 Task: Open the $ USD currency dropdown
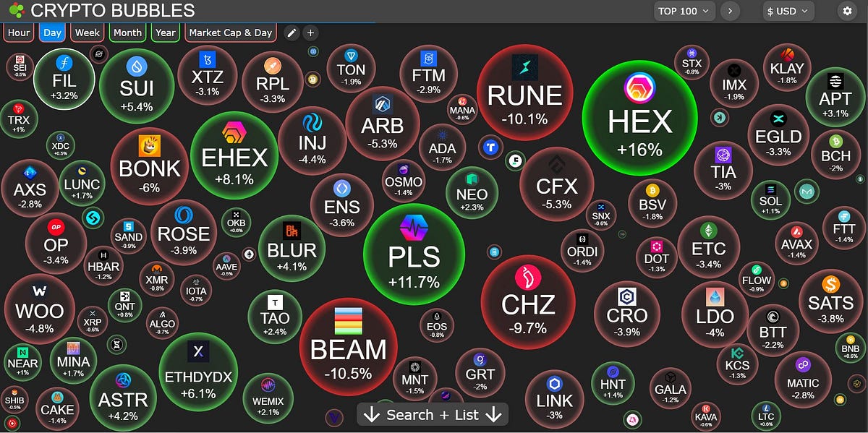pos(788,11)
